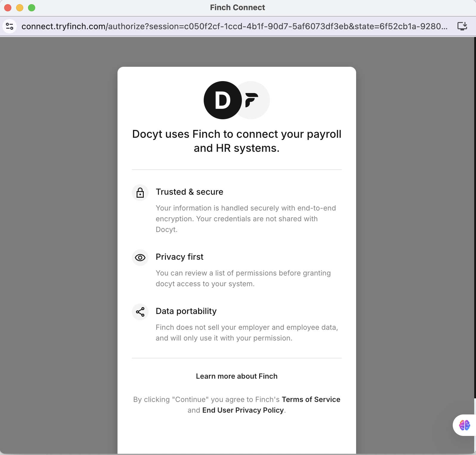Click the lock icon beside Trusted & secure
The width and height of the screenshot is (476, 455).
tap(140, 193)
